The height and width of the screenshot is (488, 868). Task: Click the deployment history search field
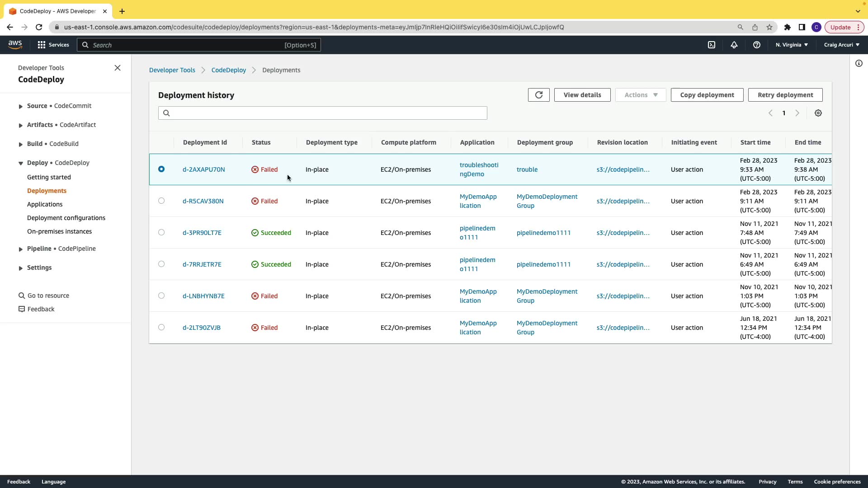click(x=323, y=113)
